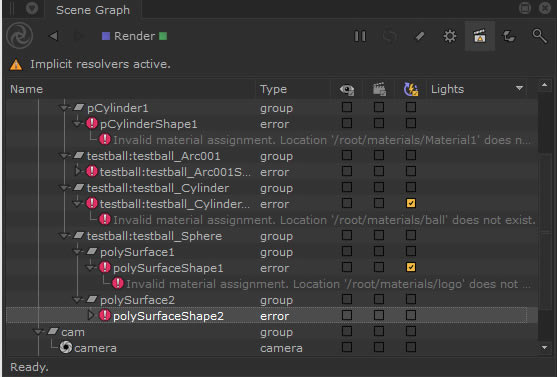Screen dimensions: 557x377
Task: Click group icon beside cam
Action: click(53, 331)
